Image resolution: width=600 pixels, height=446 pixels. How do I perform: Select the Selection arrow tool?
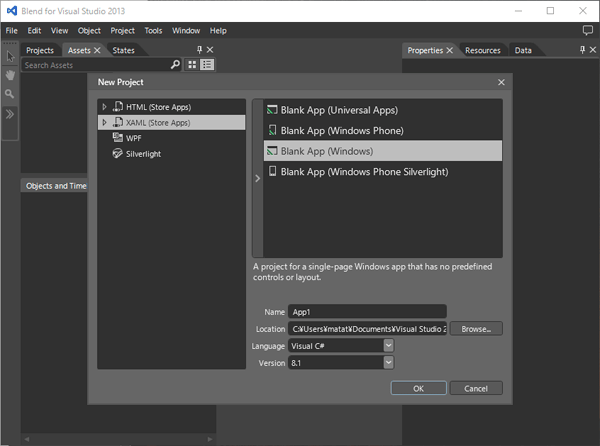click(10, 57)
